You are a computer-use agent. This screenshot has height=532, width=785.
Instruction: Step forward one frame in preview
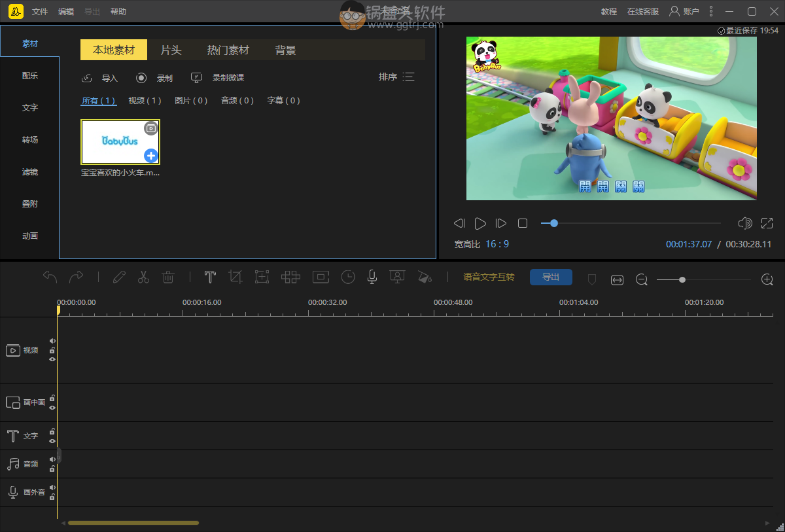501,223
